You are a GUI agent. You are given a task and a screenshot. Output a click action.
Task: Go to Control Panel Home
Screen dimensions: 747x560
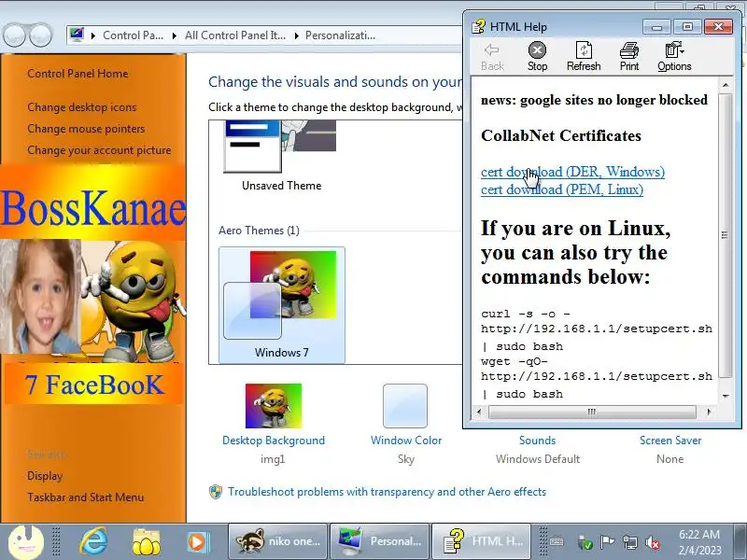point(78,74)
